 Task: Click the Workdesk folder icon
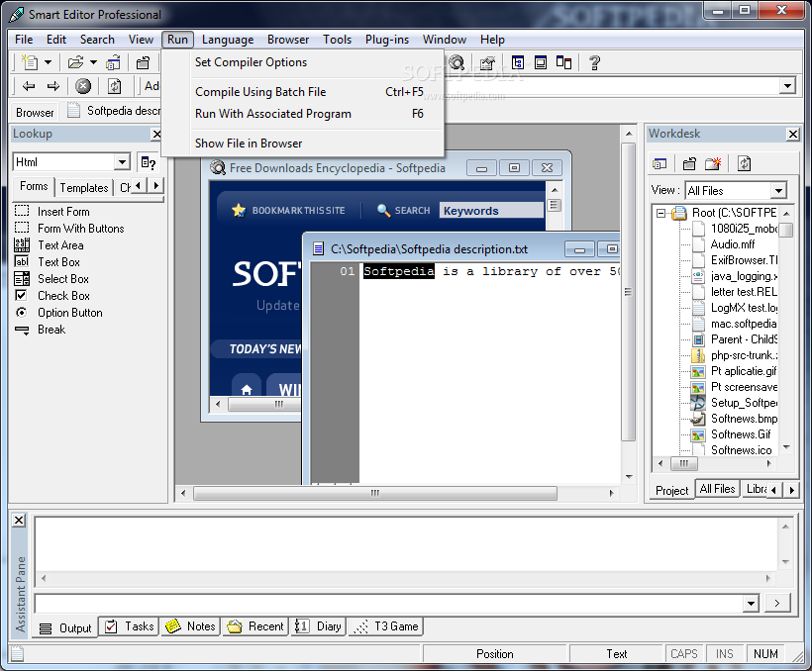[x=689, y=164]
